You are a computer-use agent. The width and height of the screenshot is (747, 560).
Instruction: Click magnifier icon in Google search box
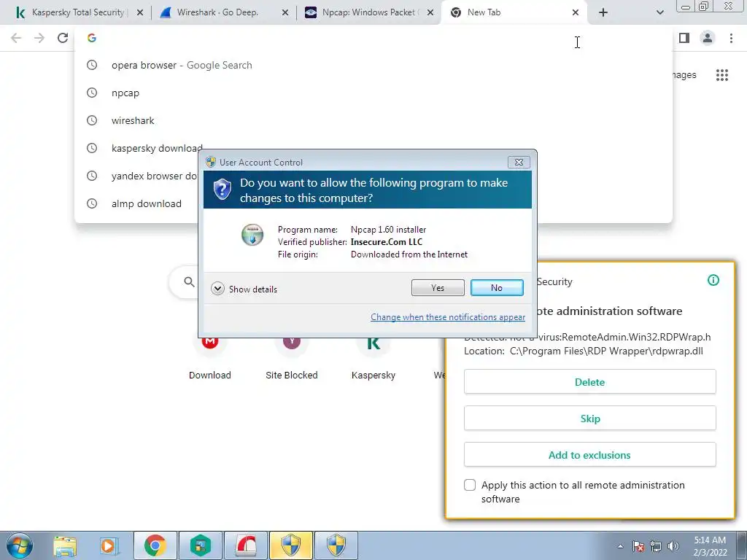189,282
